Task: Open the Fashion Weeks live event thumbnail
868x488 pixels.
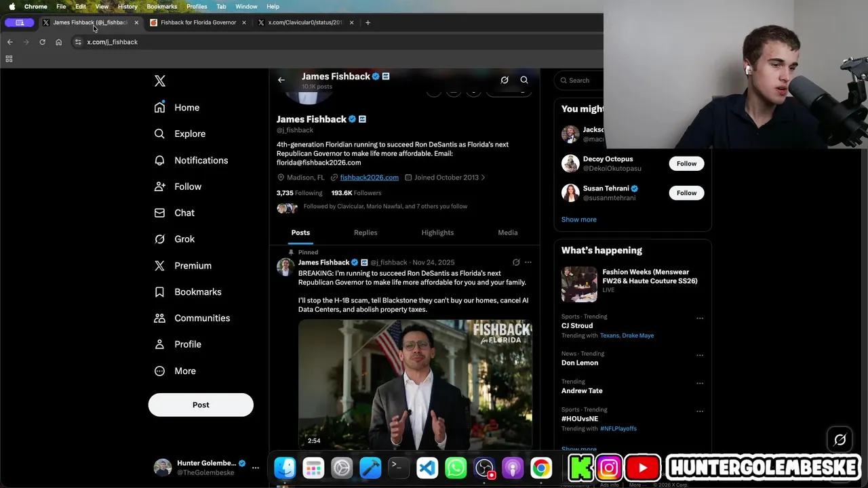Action: pos(579,284)
